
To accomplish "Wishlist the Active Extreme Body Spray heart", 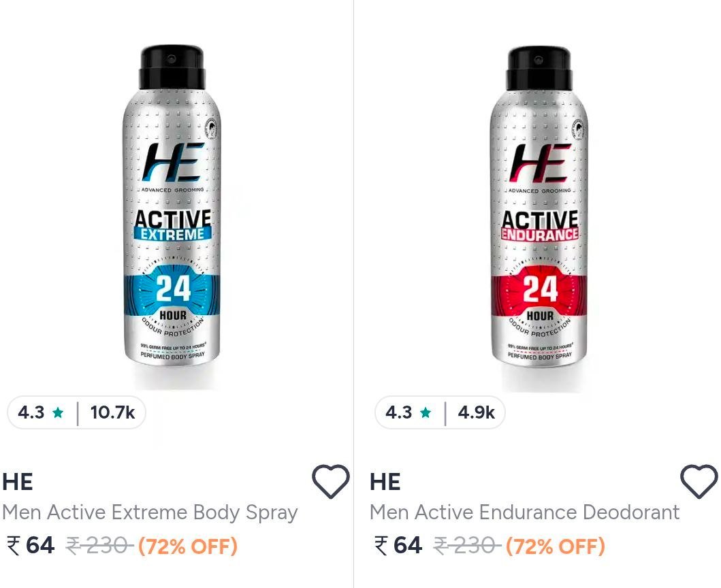I will [x=331, y=481].
